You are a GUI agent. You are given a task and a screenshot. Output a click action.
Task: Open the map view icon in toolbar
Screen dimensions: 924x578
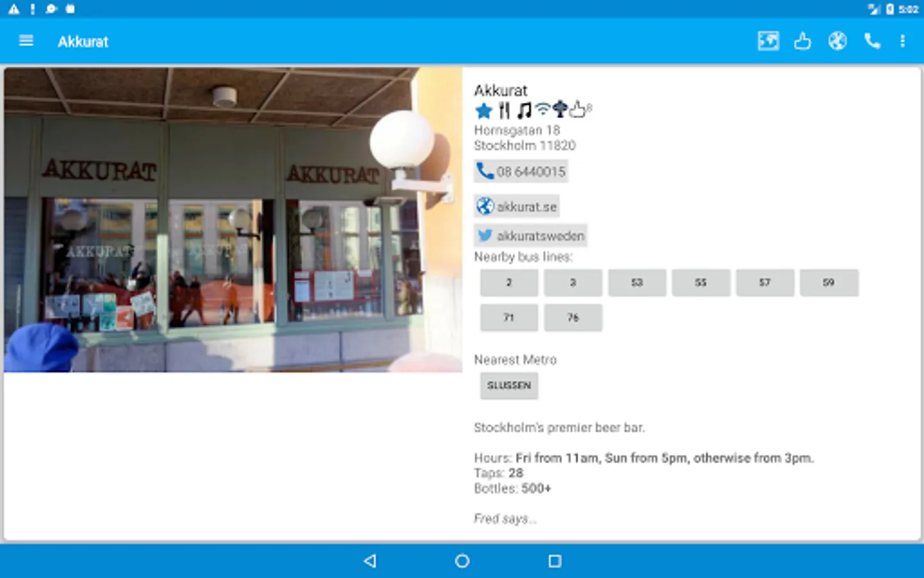(768, 41)
